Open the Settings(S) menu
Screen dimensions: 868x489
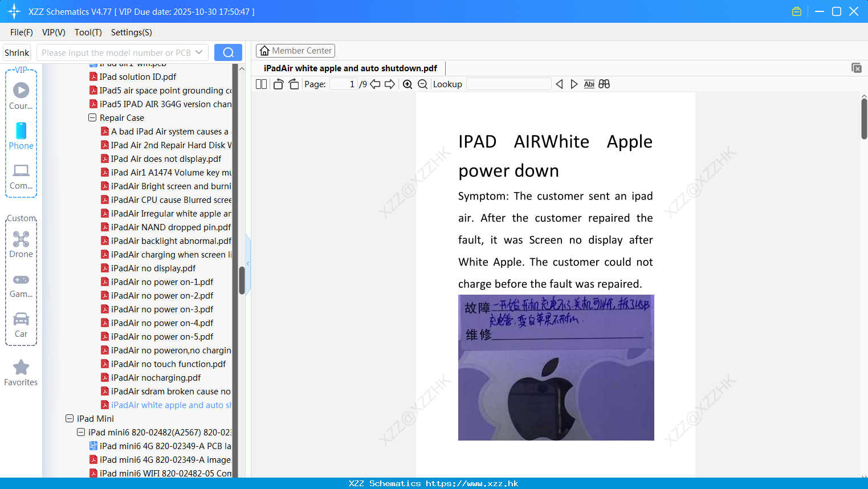coord(132,32)
